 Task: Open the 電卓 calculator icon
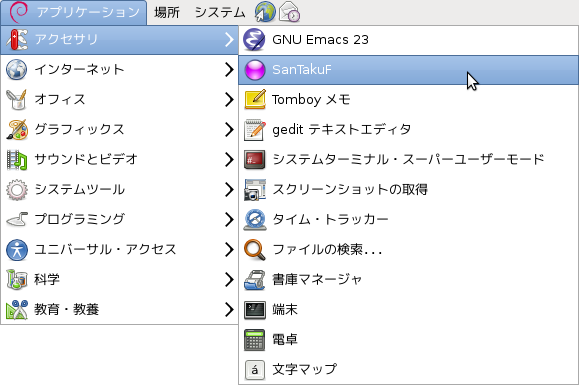coord(254,340)
